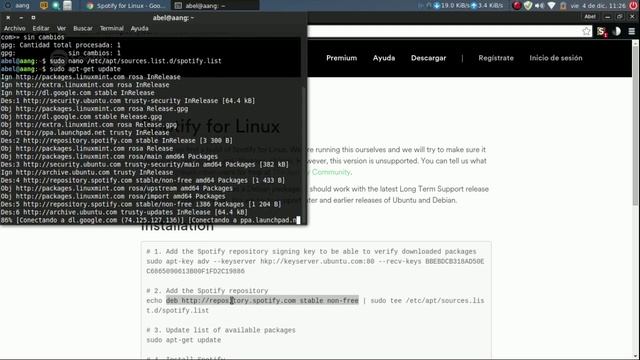Image resolution: width=640 pixels, height=360 pixels.
Task: Click the red round tray icon
Action: coord(517,5)
